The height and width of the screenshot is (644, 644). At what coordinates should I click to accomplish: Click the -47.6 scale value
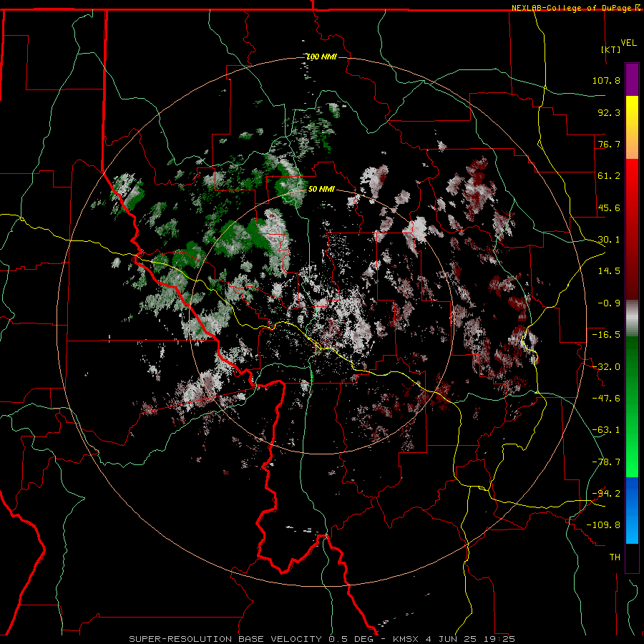pos(606,399)
